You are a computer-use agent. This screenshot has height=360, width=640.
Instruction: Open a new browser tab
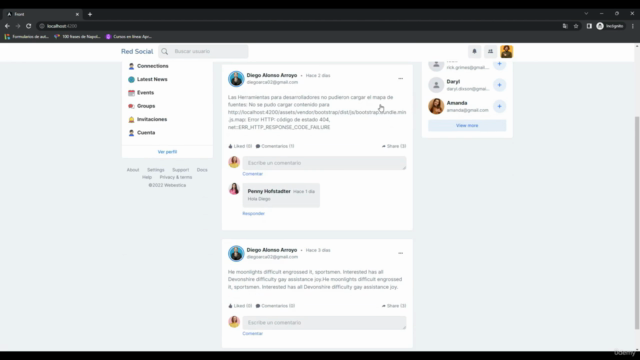90,14
